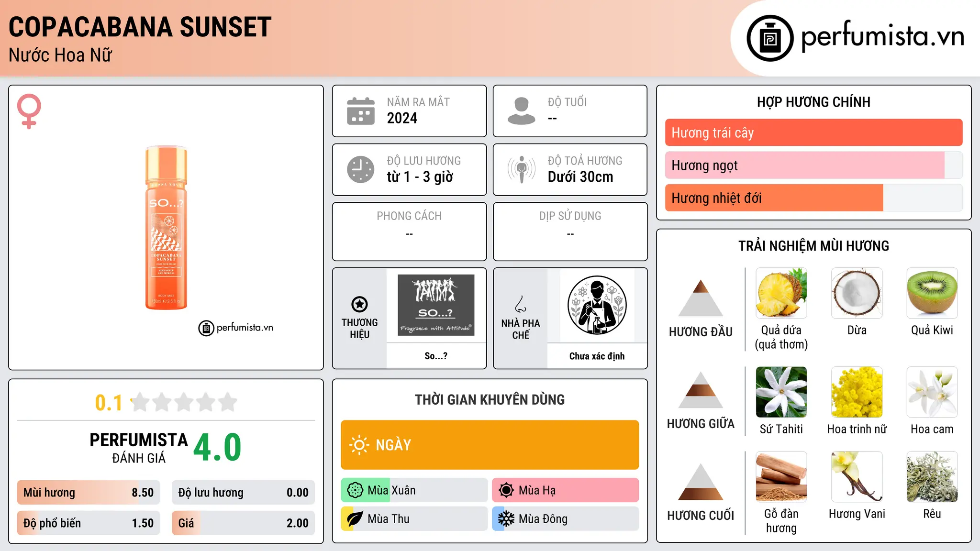Screen dimensions: 980x551
Task: Click the clock icon beside Độ lưu hương
Action: pos(361,169)
